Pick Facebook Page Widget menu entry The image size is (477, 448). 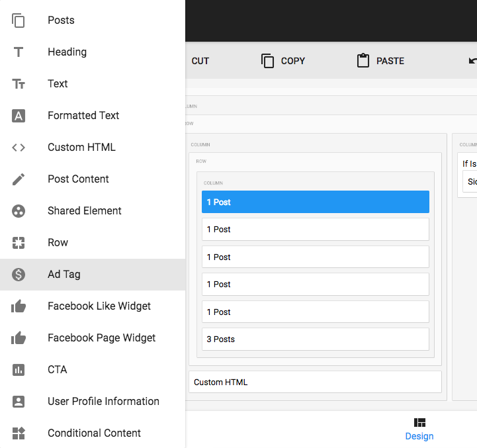[x=101, y=338]
